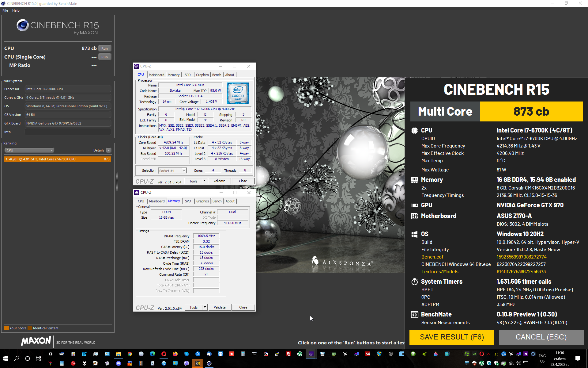Select Graphics tab in upper CPU-Z window
The image size is (588, 368).
point(202,75)
